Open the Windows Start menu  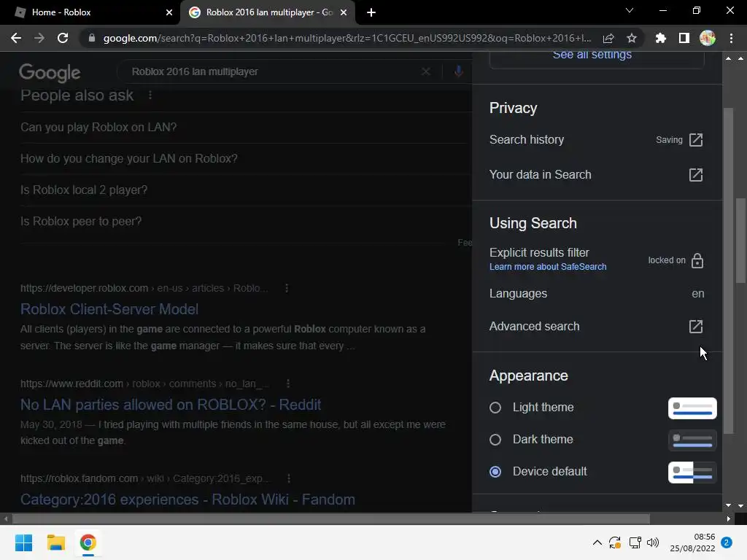[23, 542]
